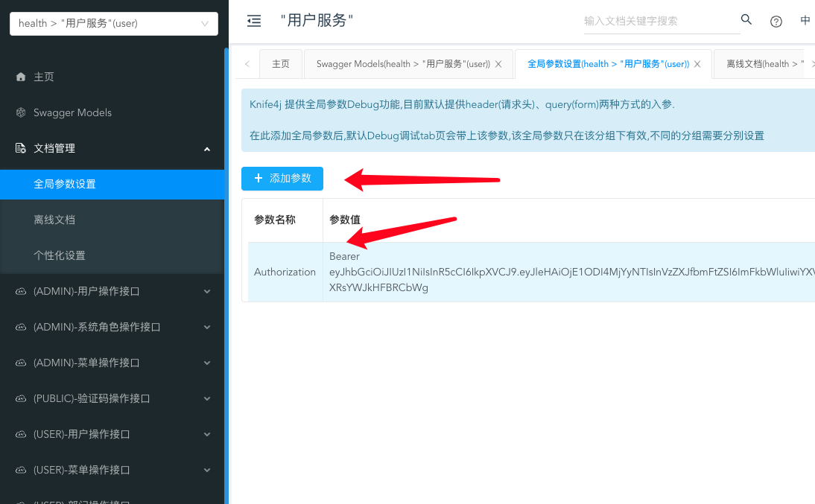Focus the document keyword search field
Screen dimensions: 815x504
[661, 22]
